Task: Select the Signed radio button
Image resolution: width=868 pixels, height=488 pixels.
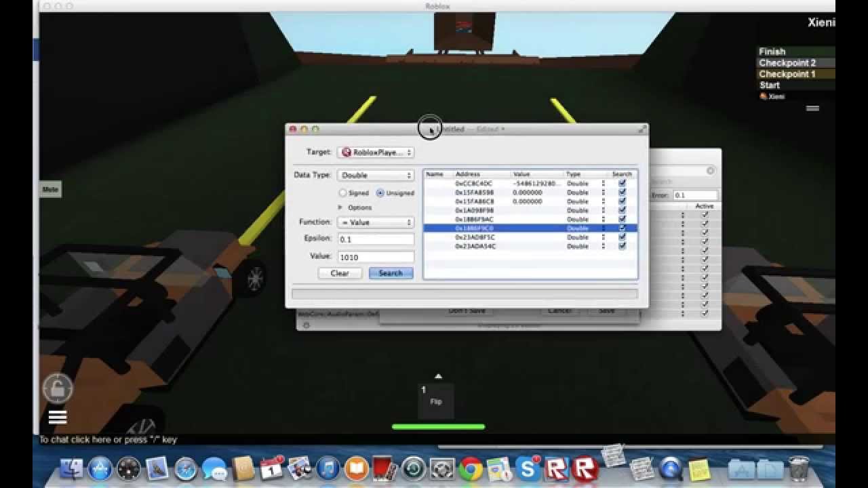Action: 342,193
